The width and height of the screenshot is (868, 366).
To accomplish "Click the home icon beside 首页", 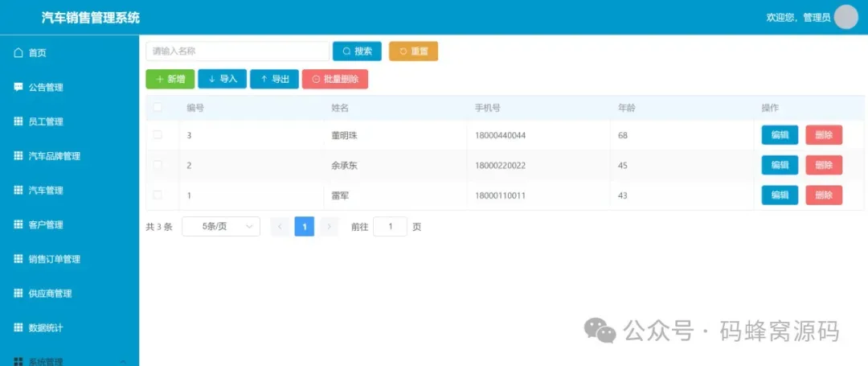I will pyautogui.click(x=18, y=53).
